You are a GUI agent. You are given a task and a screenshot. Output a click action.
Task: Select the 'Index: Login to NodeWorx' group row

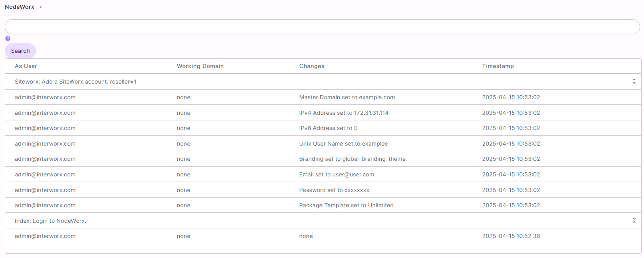click(x=50, y=221)
